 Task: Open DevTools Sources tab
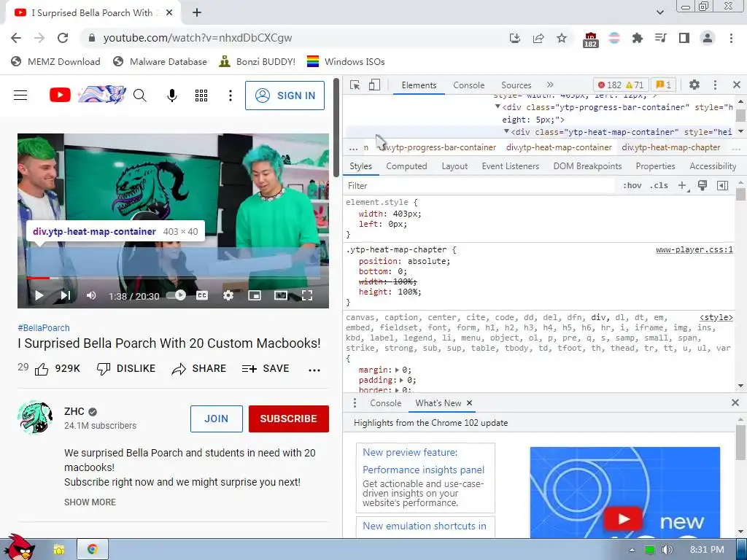(x=516, y=85)
